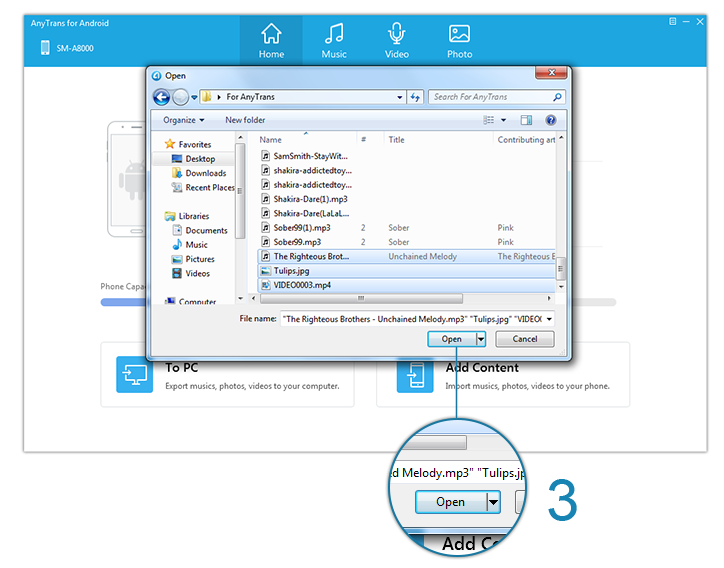The image size is (724, 568).
Task: Expand the File name dropdown arrow
Action: click(549, 319)
